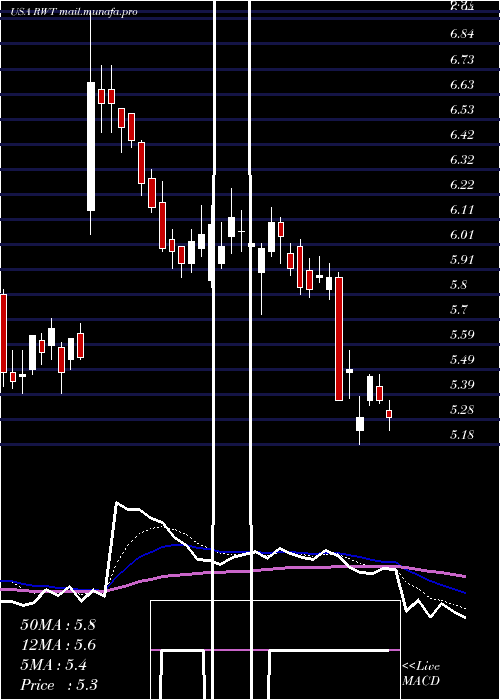Screen dimensions: 500x700
Task: Click the 6.22 price axis label
Action: (x=462, y=184)
